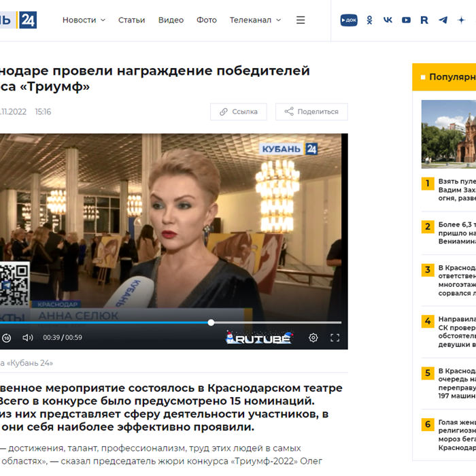This screenshot has height=476, width=476.
Task: Click the Популярное sidebar header
Action: click(x=444, y=77)
